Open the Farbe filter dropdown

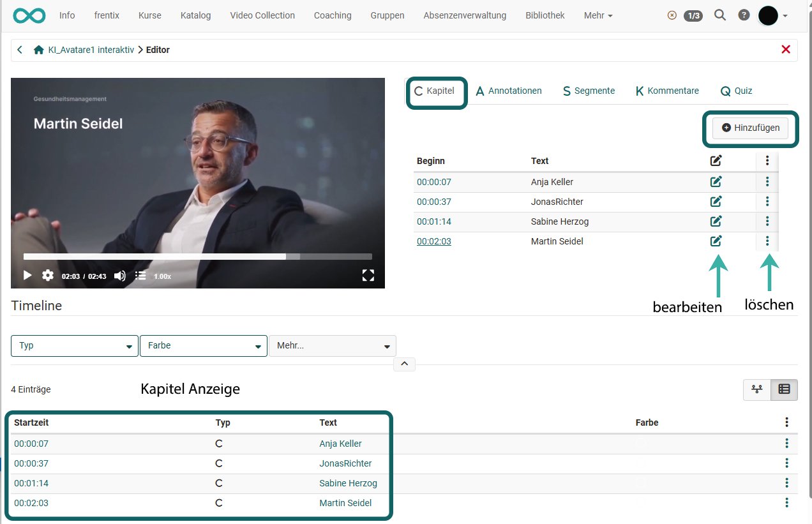(x=203, y=346)
